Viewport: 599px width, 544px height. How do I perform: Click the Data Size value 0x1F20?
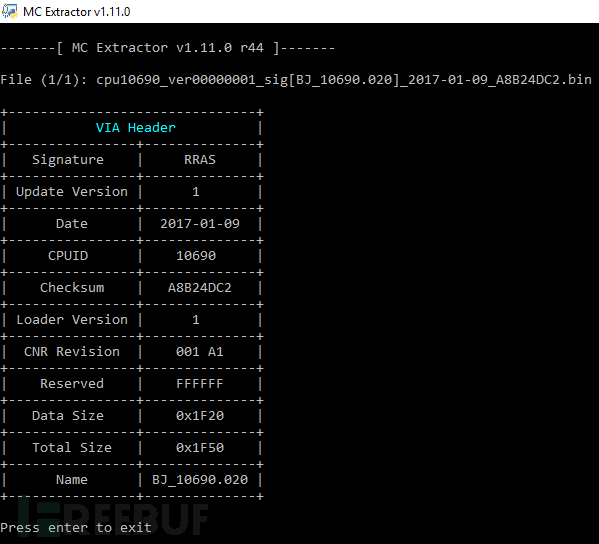(x=200, y=416)
